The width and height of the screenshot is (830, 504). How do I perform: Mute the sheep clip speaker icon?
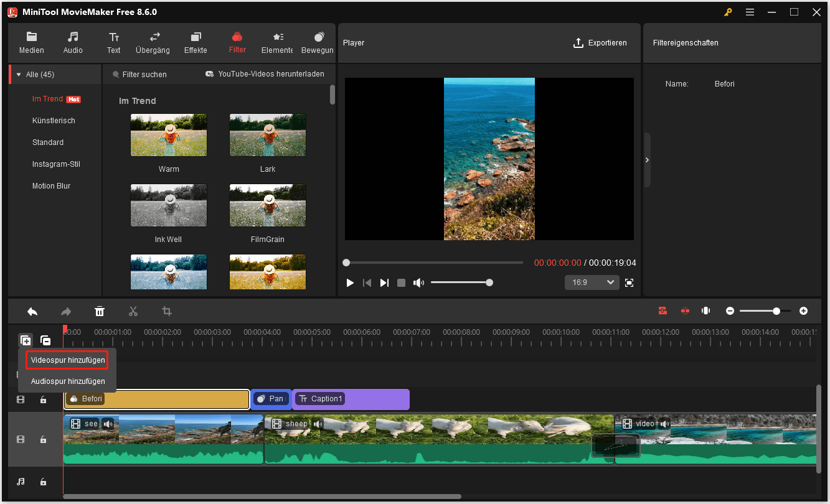[318, 423]
